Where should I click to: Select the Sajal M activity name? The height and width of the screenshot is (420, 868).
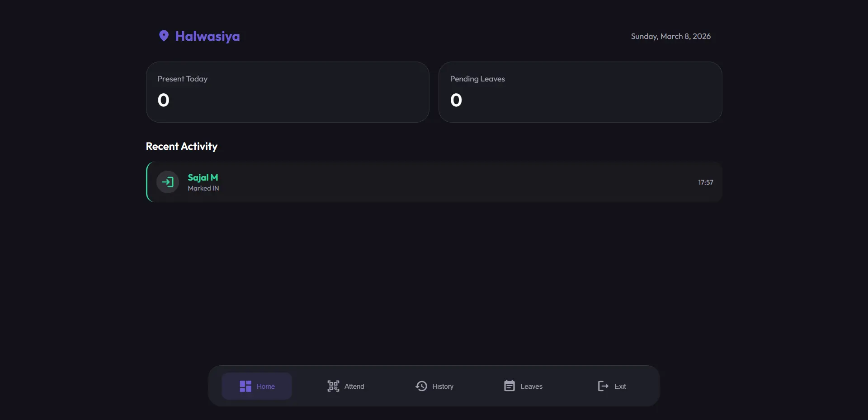click(203, 177)
